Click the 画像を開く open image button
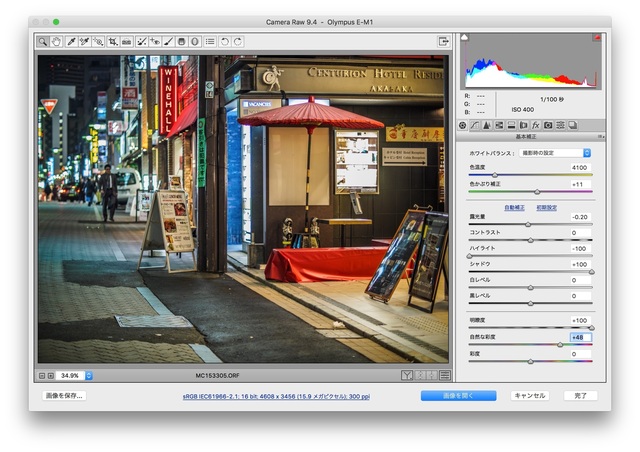This screenshot has height=452, width=640. (x=458, y=396)
